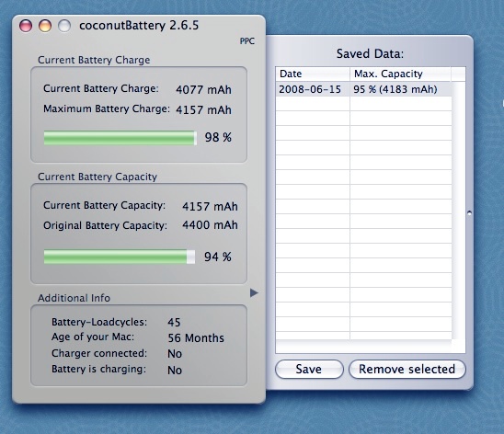
Task: Click the Maximum Battery Charge 4157 mAh value
Action: [203, 109]
